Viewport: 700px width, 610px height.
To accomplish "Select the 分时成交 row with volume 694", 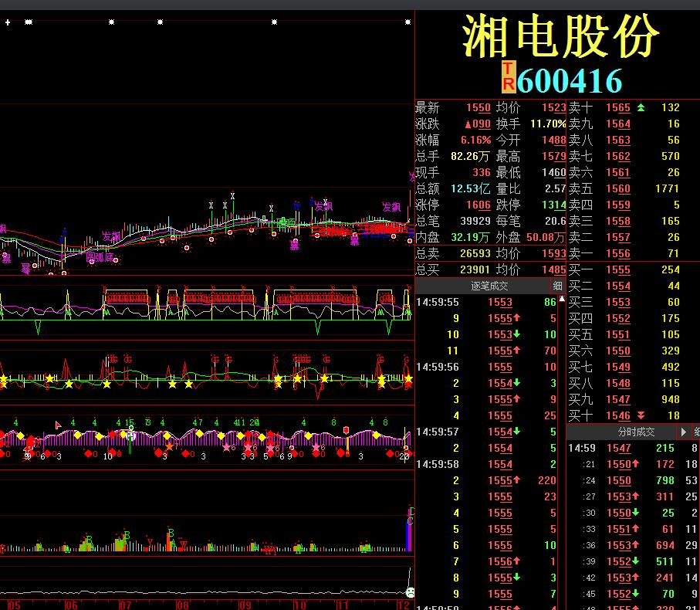I will click(634, 545).
